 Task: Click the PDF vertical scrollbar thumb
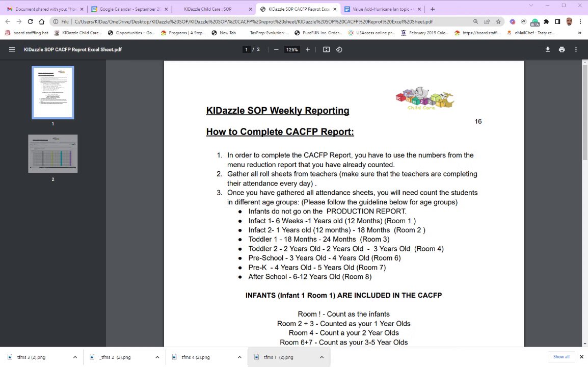pyautogui.click(x=584, y=113)
